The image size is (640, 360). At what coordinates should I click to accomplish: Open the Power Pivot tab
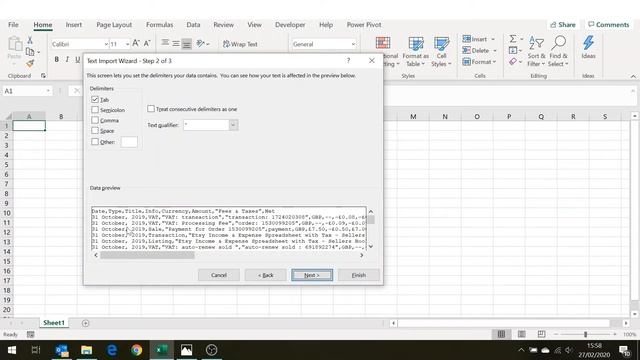[x=364, y=24]
